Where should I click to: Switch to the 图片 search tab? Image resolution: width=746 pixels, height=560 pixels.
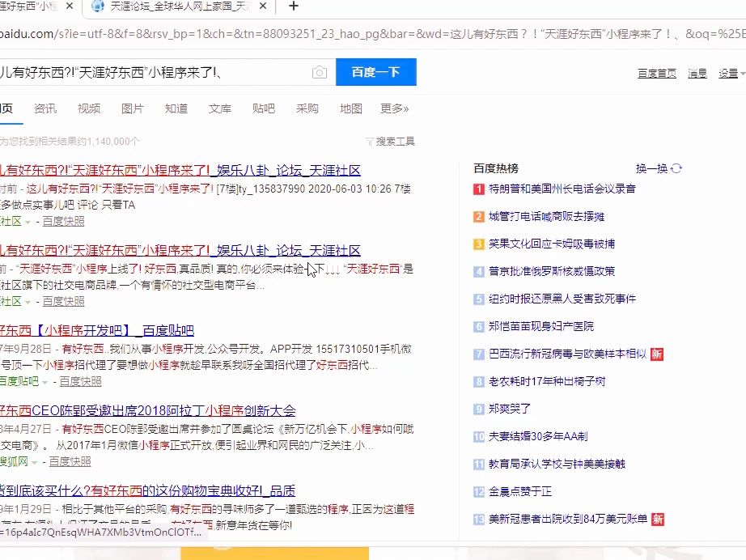133,108
